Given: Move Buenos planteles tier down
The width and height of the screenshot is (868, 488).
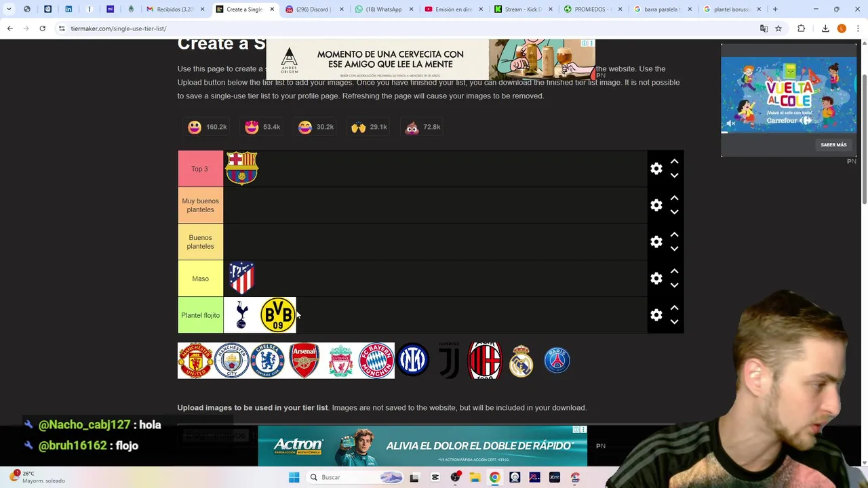Looking at the screenshot, I should [x=674, y=249].
